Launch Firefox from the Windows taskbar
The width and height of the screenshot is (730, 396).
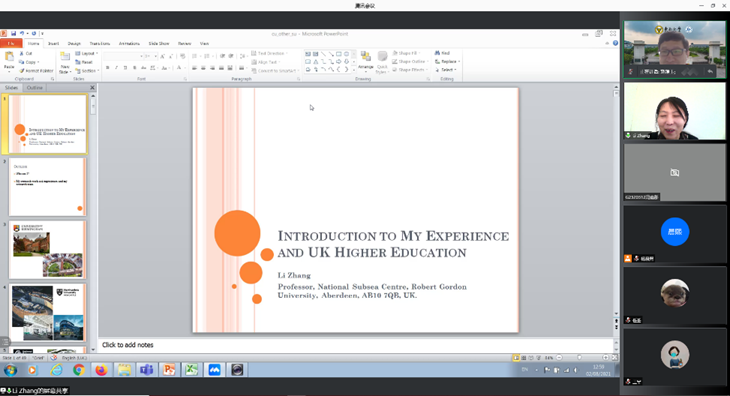click(101, 370)
